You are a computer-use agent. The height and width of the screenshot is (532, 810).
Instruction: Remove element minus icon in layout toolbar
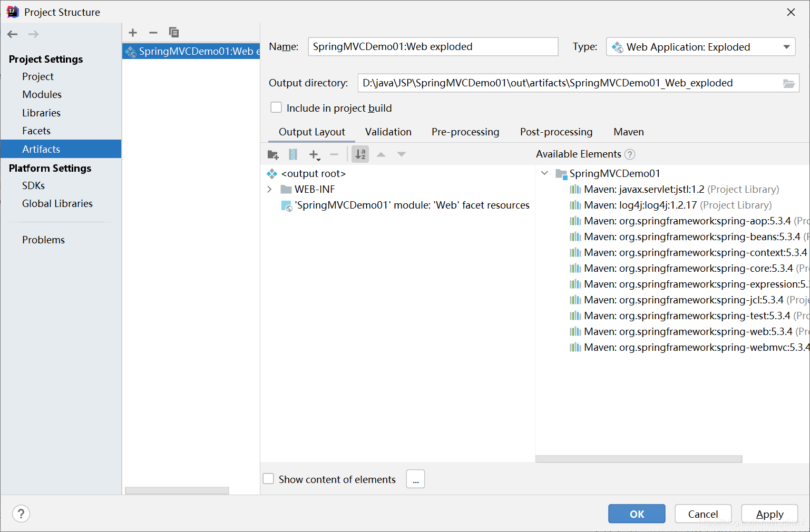click(x=334, y=154)
